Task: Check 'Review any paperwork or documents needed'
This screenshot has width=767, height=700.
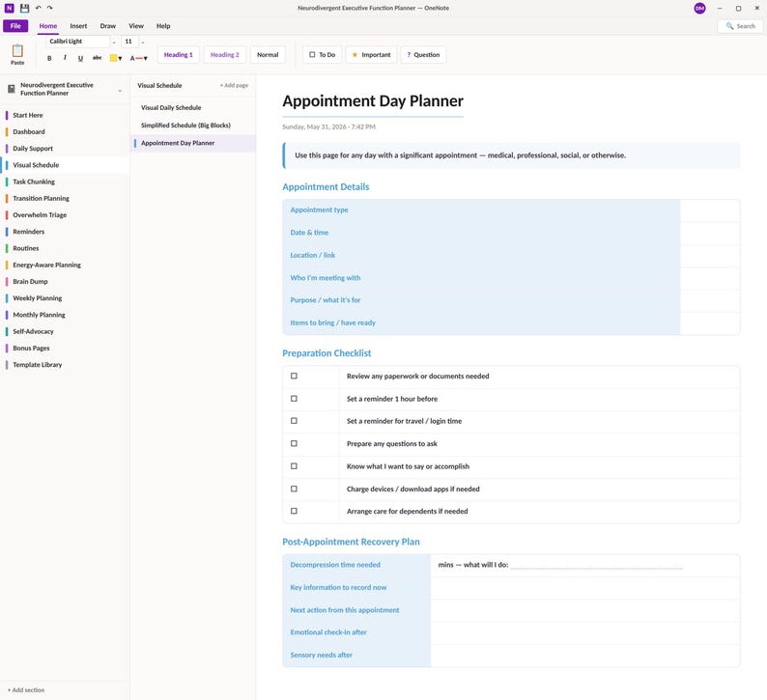Action: [x=294, y=376]
